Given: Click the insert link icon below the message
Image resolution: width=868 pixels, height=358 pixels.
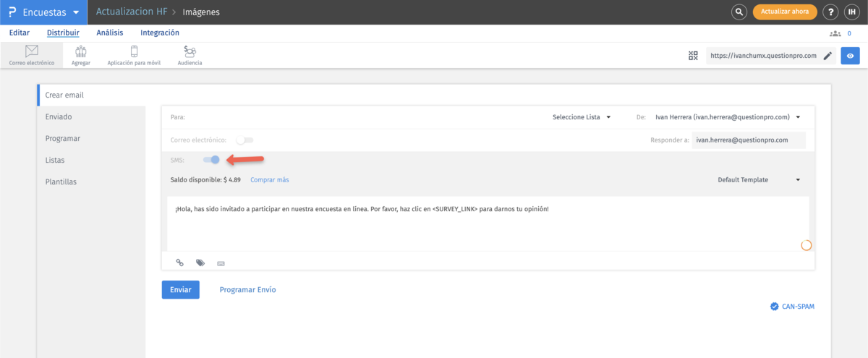Looking at the screenshot, I should click(180, 263).
